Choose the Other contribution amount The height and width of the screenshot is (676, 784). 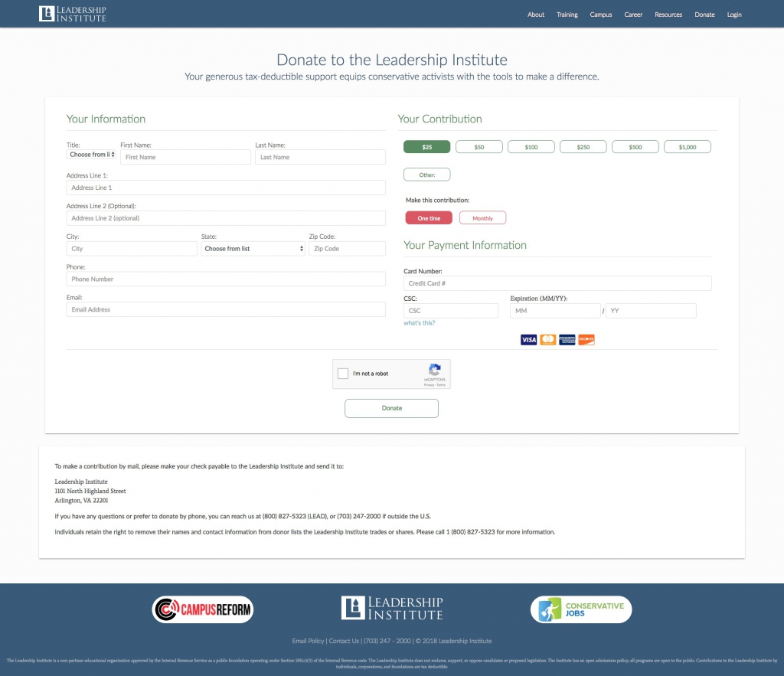[x=427, y=175]
